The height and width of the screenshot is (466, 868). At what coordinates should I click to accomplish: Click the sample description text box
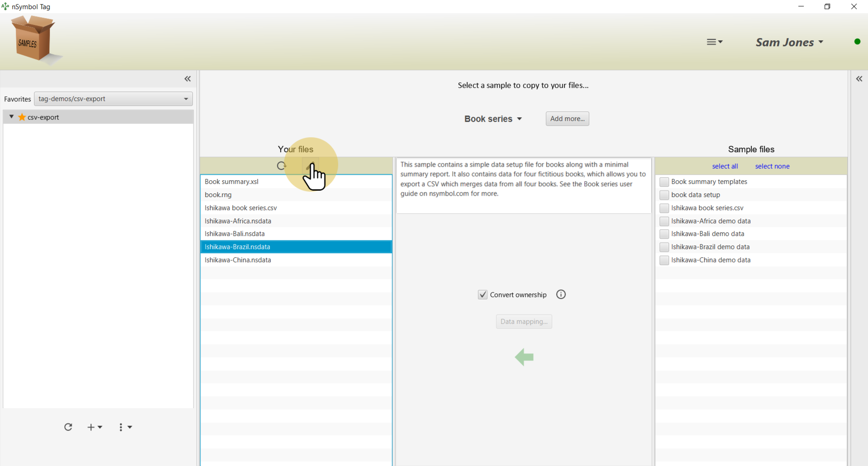click(524, 186)
